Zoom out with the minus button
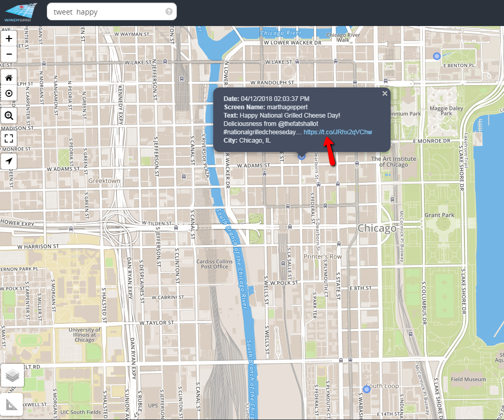This screenshot has width=504, height=420. pyautogui.click(x=9, y=54)
